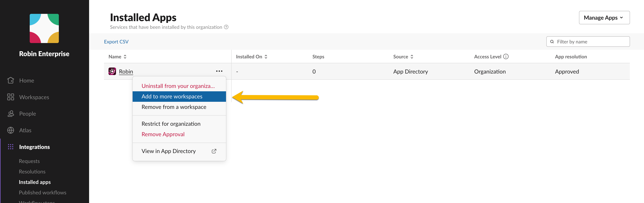This screenshot has height=203, width=644.
Task: Click the info icon next to Access Level
Action: point(506,56)
